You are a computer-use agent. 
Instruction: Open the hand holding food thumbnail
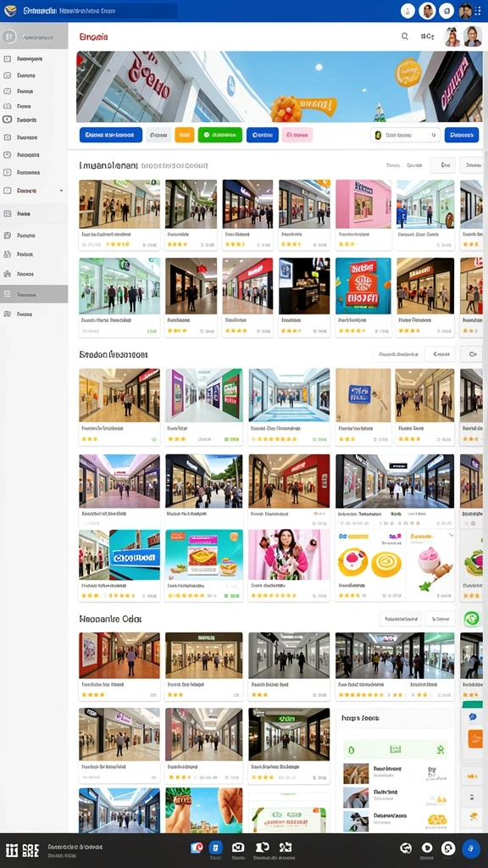pyautogui.click(x=203, y=810)
